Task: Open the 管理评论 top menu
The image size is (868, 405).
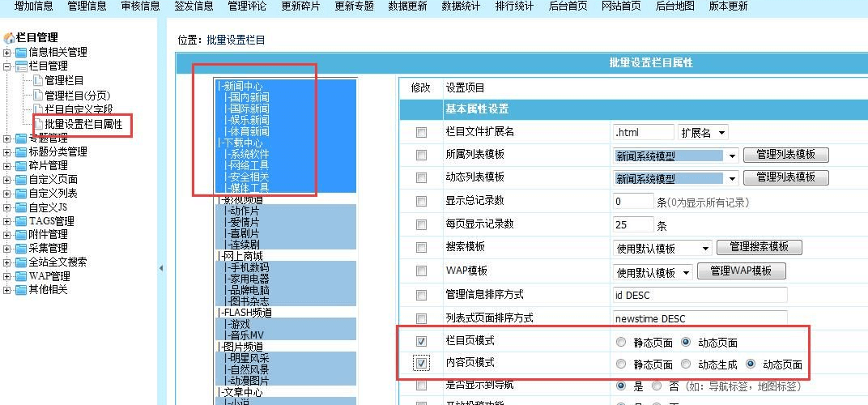Action: click(x=247, y=6)
